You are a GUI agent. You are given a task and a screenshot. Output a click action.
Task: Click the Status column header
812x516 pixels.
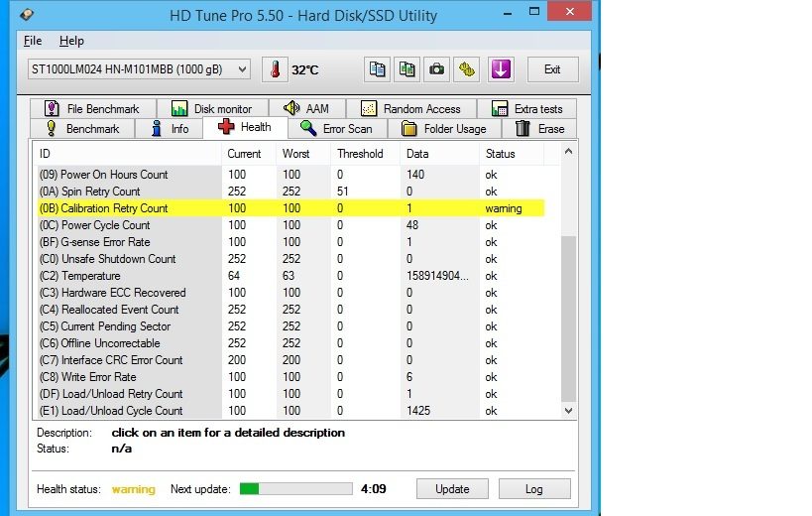[x=512, y=154]
